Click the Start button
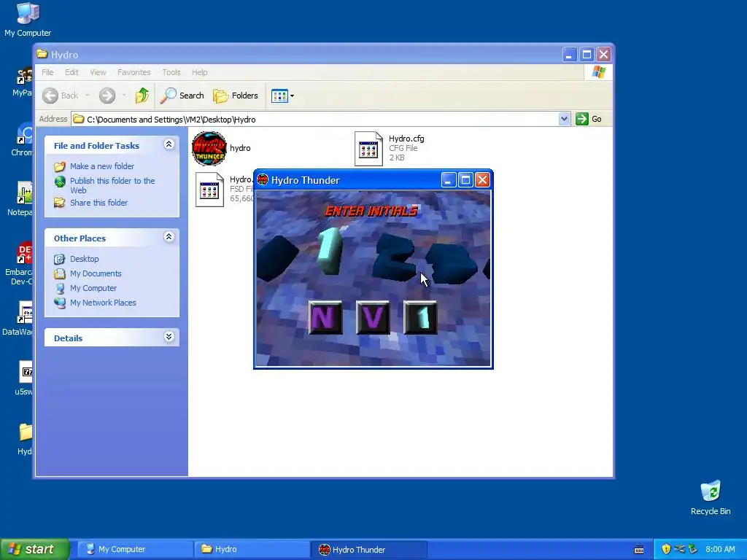This screenshot has width=747, height=560. 35,549
